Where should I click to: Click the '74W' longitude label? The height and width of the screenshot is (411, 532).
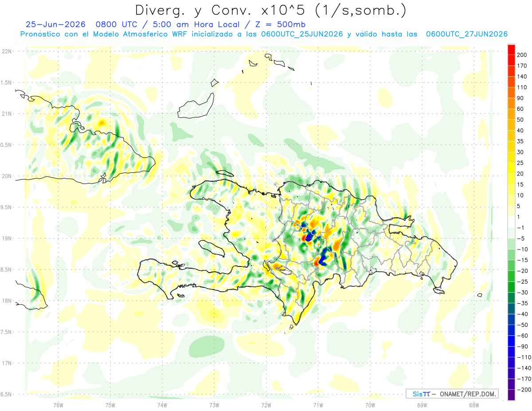(x=162, y=405)
